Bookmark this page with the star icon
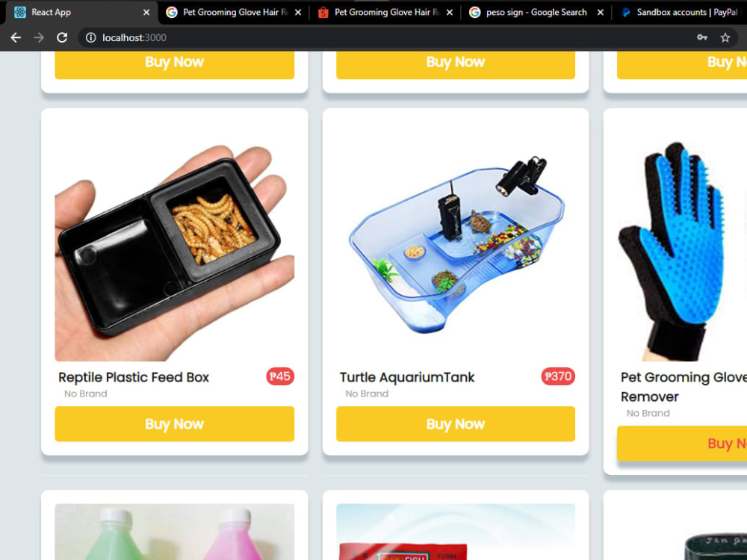Screen dimensions: 747x560 pos(725,37)
